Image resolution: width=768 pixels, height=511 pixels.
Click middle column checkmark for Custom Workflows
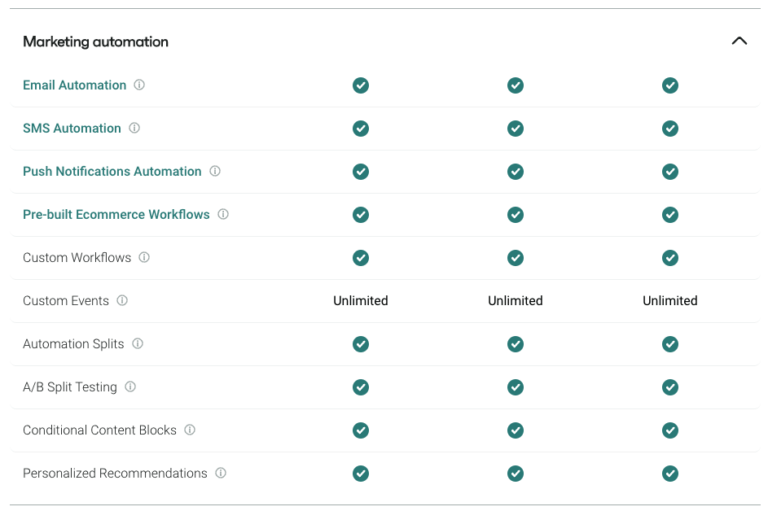[515, 257]
